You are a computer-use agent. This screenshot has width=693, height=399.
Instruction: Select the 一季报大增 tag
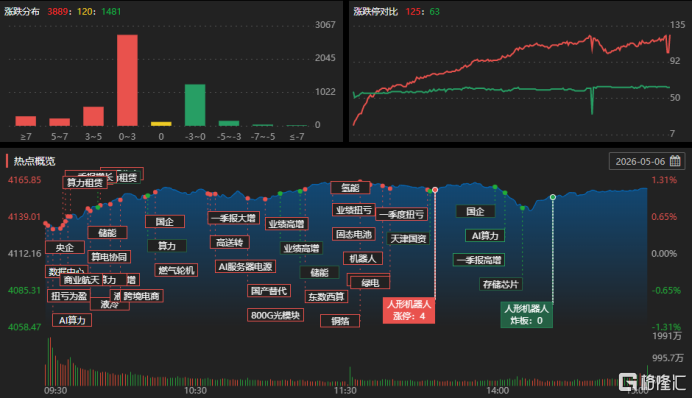click(x=233, y=218)
